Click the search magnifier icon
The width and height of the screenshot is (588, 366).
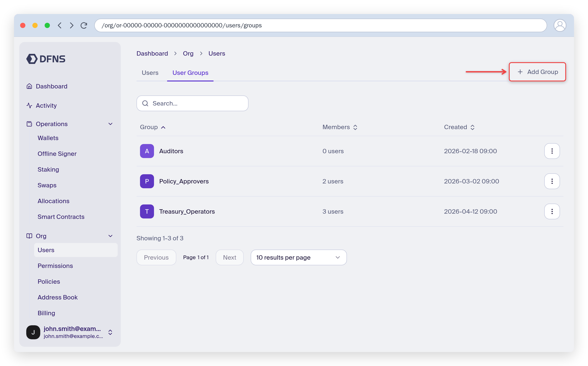pos(145,103)
